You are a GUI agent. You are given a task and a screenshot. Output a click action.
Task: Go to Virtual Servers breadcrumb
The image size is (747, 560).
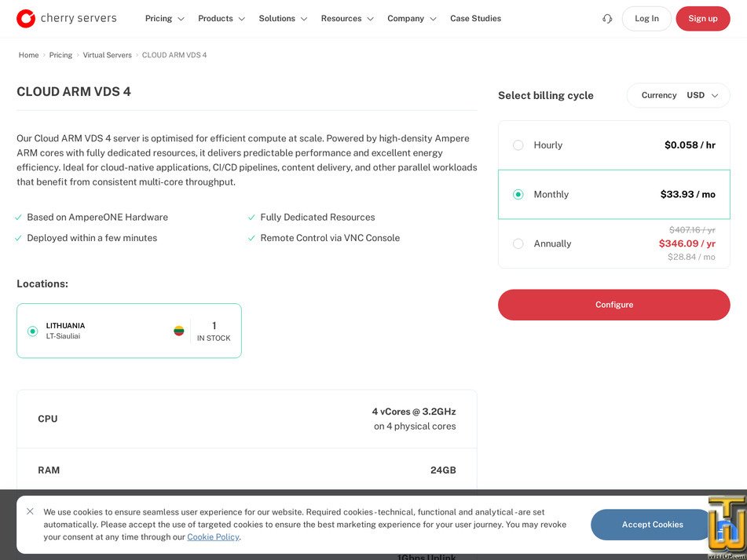click(x=107, y=55)
